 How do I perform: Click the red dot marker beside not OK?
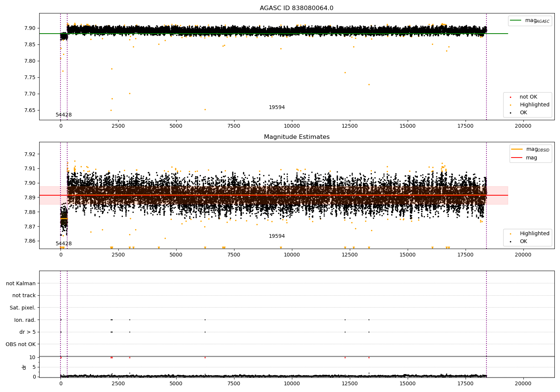click(510, 97)
